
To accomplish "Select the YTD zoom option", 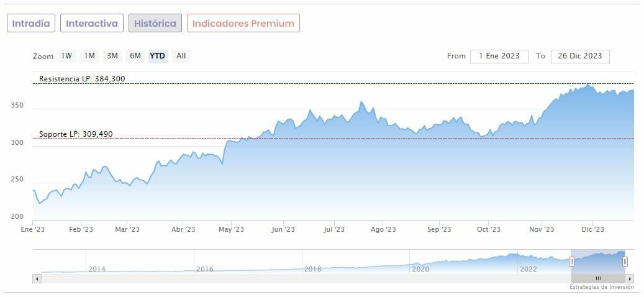I will coord(158,56).
